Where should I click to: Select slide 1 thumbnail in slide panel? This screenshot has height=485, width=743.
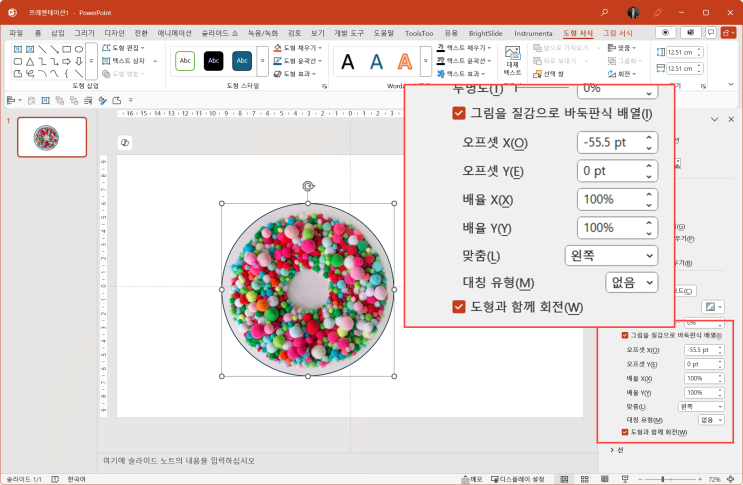point(51,137)
